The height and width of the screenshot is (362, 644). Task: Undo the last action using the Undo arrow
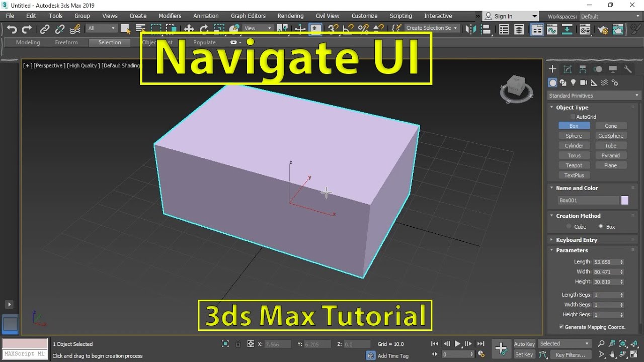12,29
